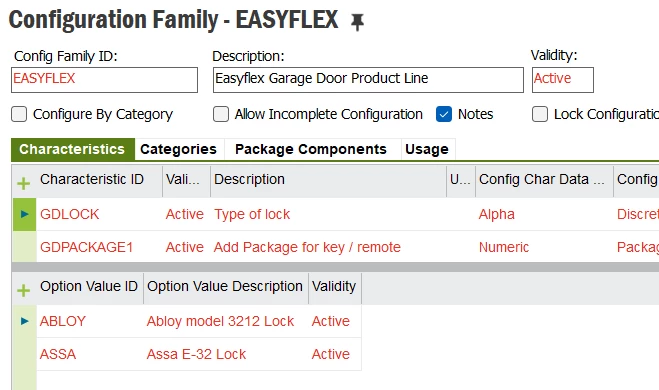
Task: Select the Characteristics tab
Action: click(72, 149)
